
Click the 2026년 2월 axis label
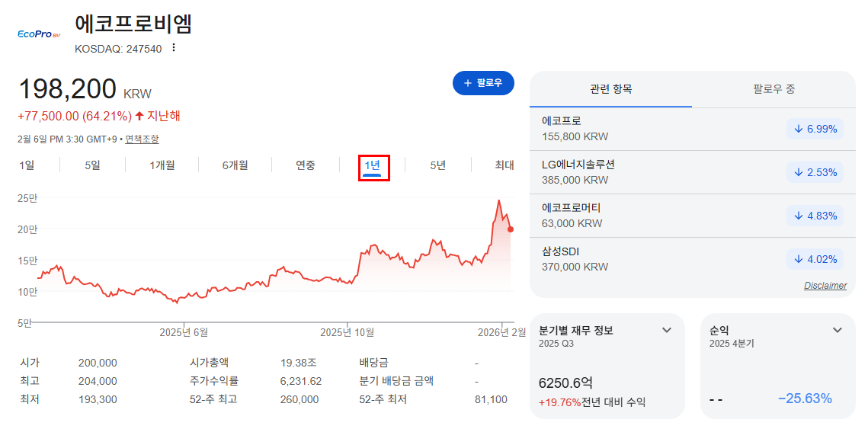(501, 333)
